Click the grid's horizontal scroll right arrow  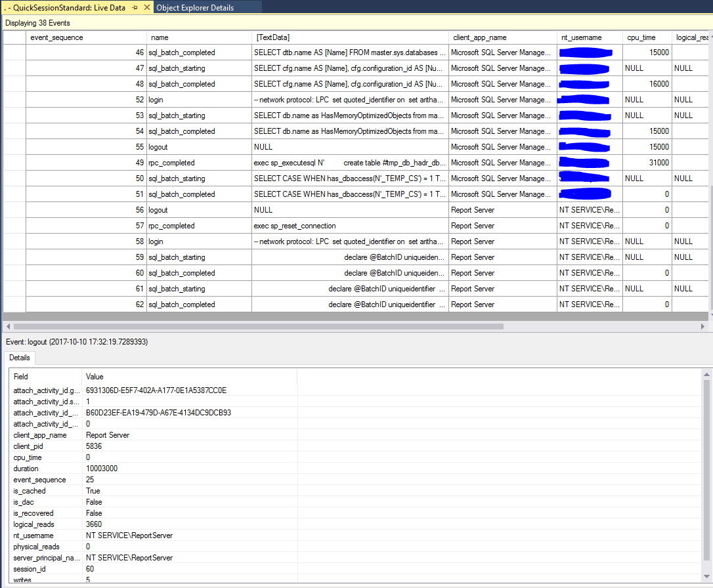703,325
